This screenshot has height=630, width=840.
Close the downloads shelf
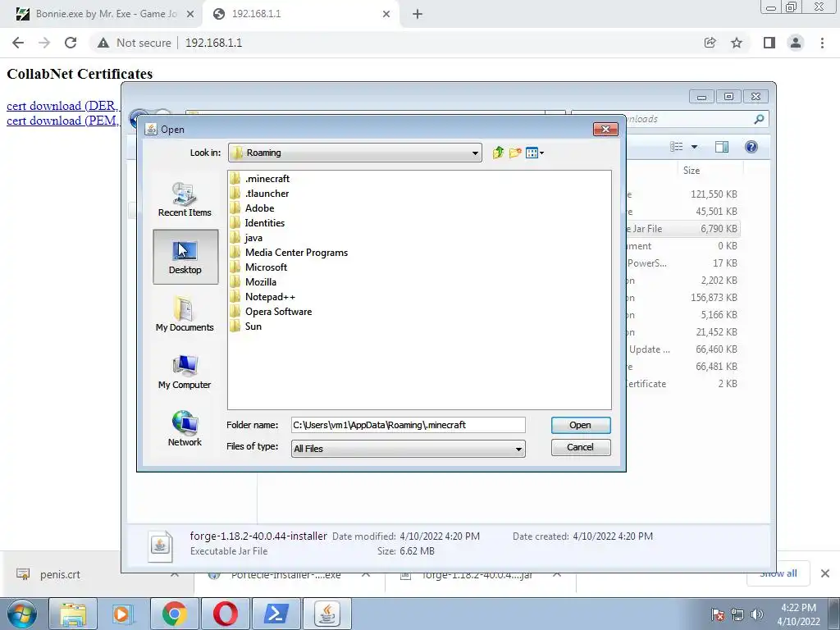pyautogui.click(x=825, y=573)
